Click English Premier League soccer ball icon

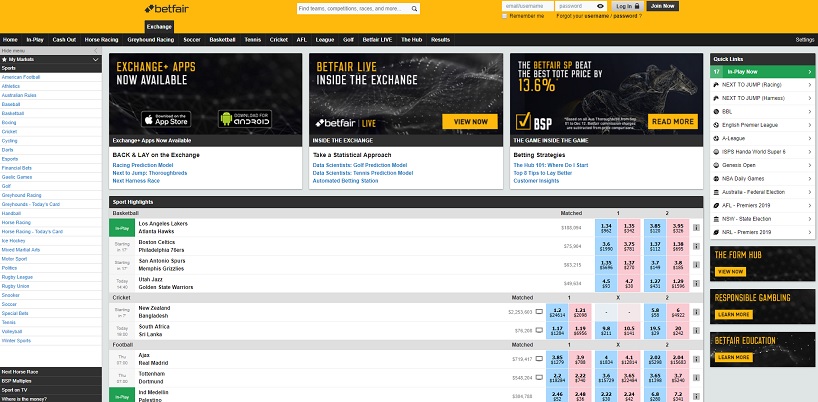coord(717,125)
